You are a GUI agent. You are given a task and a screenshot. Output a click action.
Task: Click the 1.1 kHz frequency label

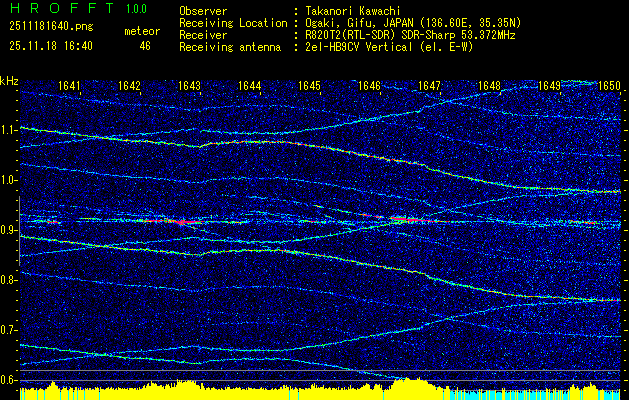pyautogui.click(x=9, y=130)
